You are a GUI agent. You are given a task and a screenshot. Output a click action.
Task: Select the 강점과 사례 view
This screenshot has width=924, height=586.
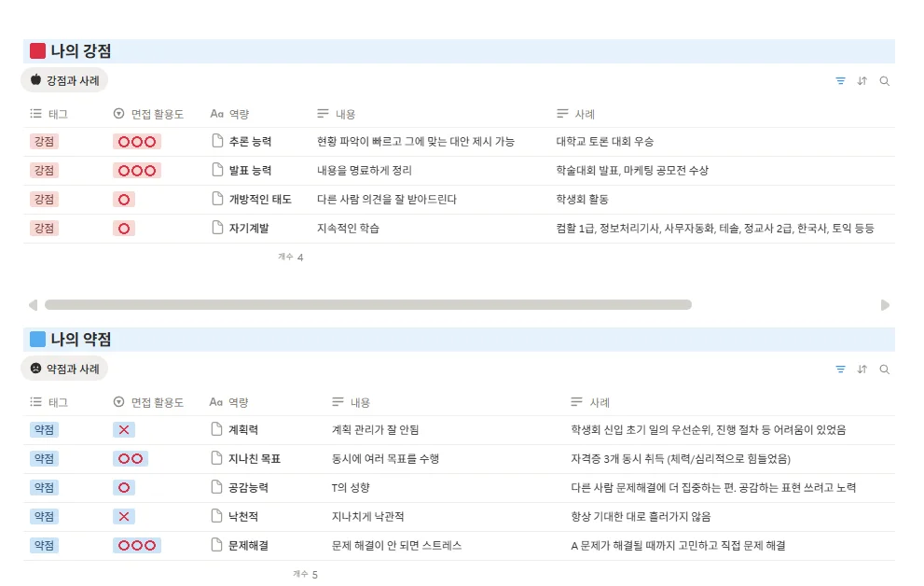point(64,81)
